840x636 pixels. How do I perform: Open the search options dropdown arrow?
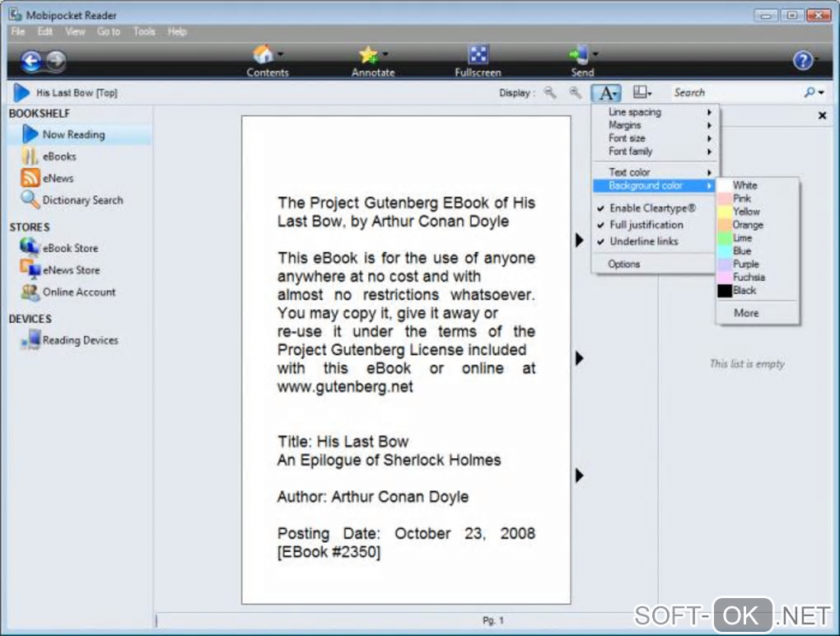(x=821, y=93)
